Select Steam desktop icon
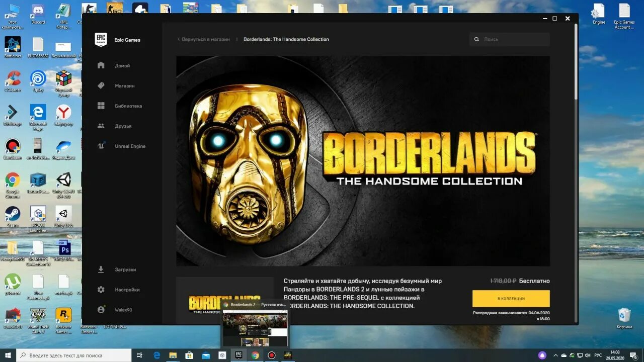This screenshot has height=362, width=644. 13,216
